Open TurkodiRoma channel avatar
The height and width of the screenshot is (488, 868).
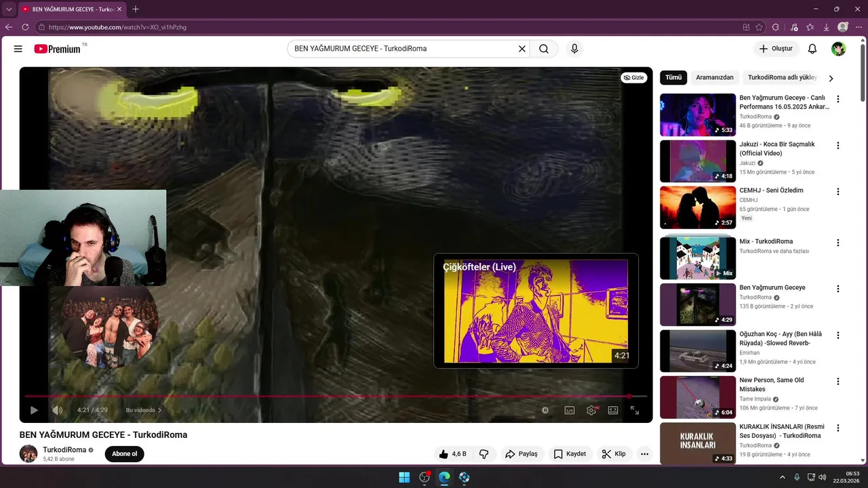pyautogui.click(x=28, y=454)
